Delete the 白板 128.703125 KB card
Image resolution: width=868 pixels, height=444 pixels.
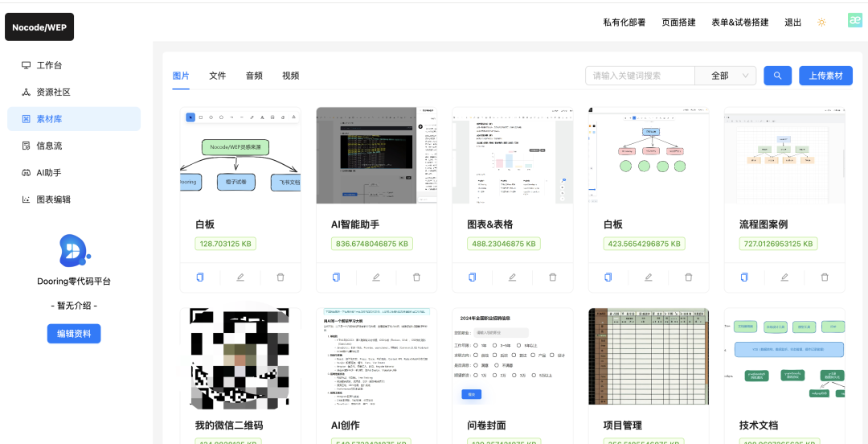coord(280,277)
